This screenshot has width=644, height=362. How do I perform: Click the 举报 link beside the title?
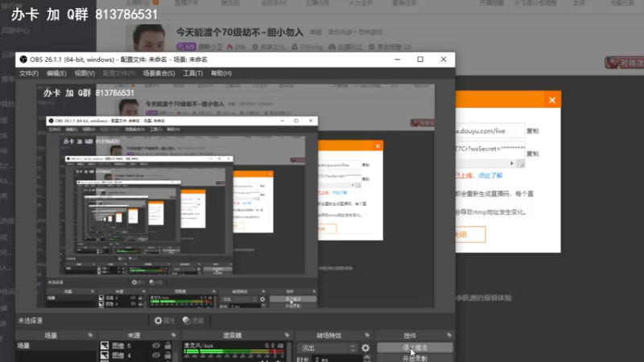316,32
